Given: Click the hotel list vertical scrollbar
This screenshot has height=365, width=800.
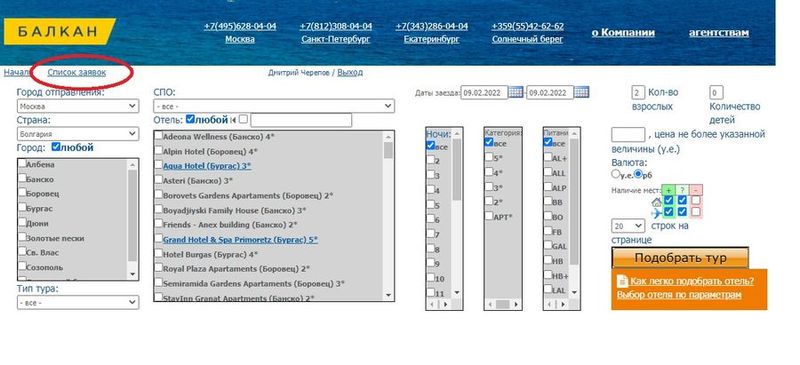Looking at the screenshot, I should pos(388,216).
